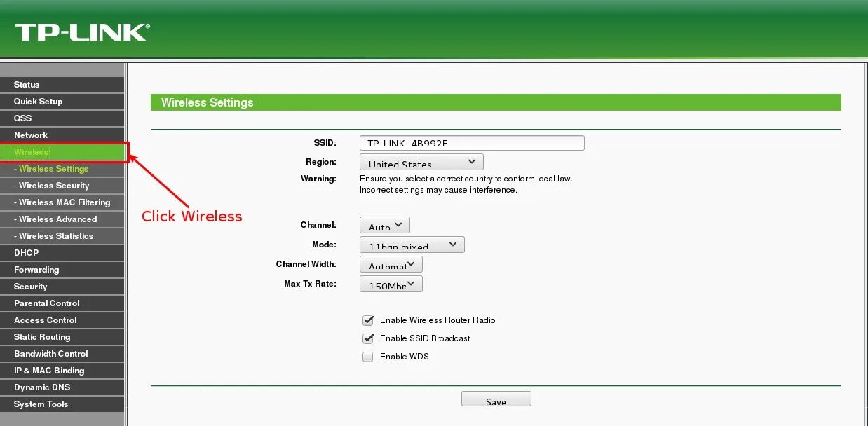Open the Status page in sidebar

pyautogui.click(x=62, y=85)
